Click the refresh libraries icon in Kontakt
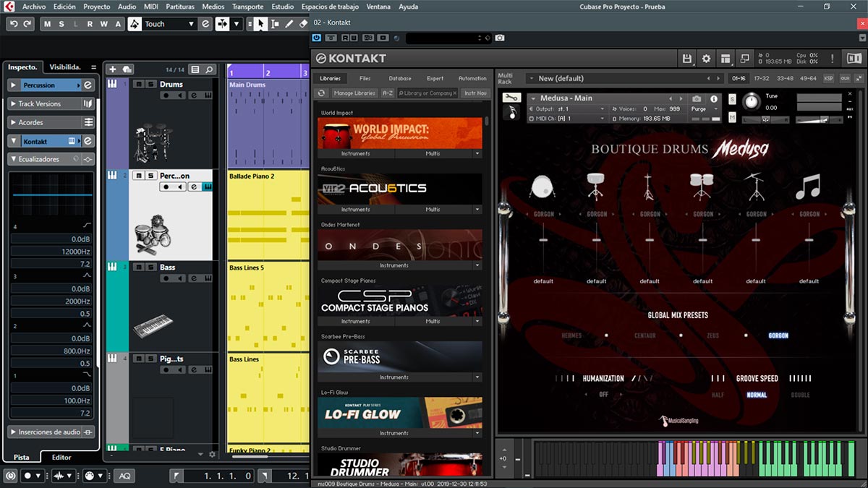 322,93
